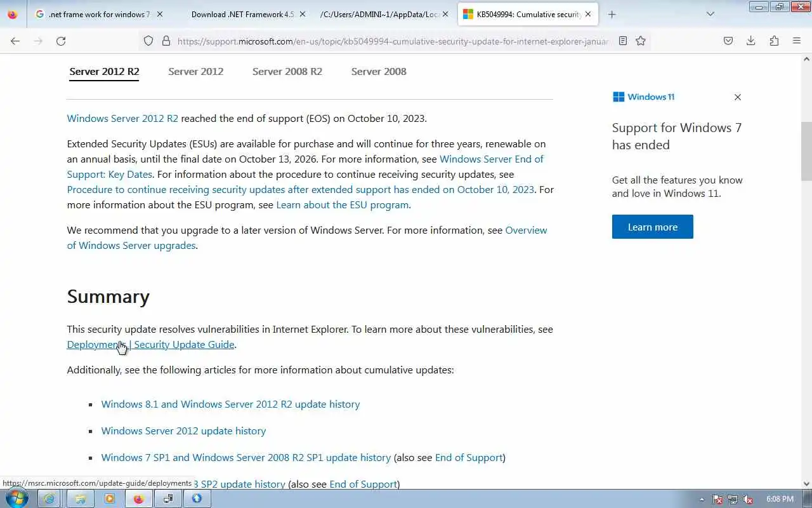Click the 6:08 PM clock
This screenshot has width=812, height=508.
pyautogui.click(x=780, y=499)
